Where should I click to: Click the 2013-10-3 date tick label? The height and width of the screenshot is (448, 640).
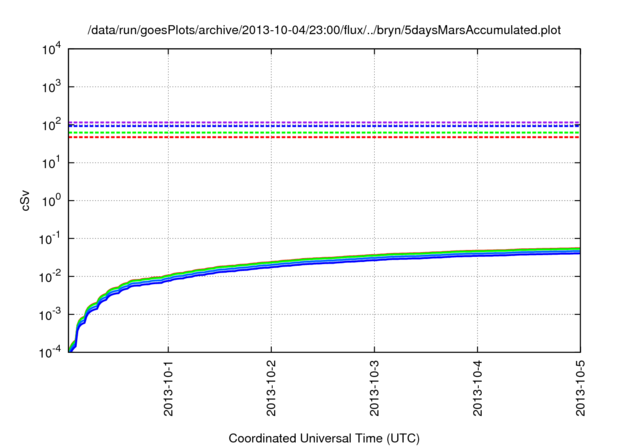(374, 388)
